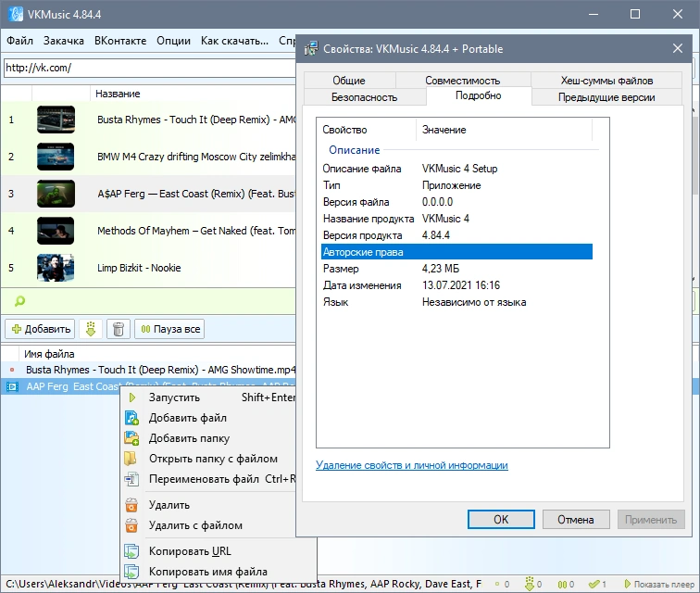Screen dimensions: 700x593
Task: Open the Закачка menu
Action: click(63, 41)
